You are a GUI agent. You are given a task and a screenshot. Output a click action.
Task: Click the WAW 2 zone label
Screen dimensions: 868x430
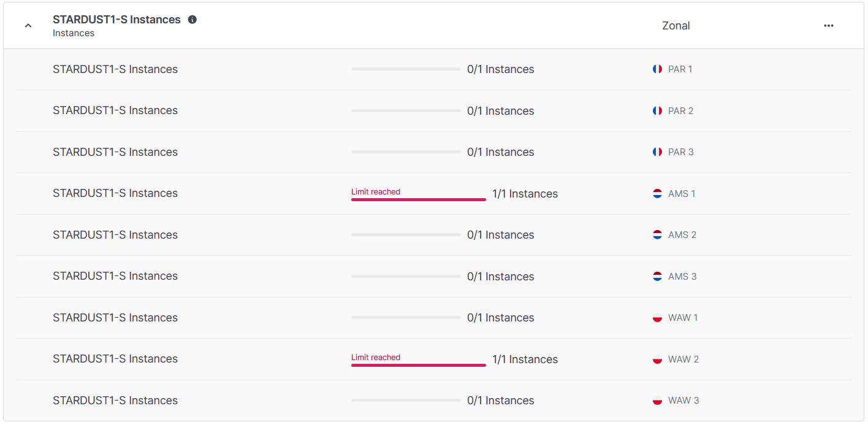pyautogui.click(x=683, y=359)
